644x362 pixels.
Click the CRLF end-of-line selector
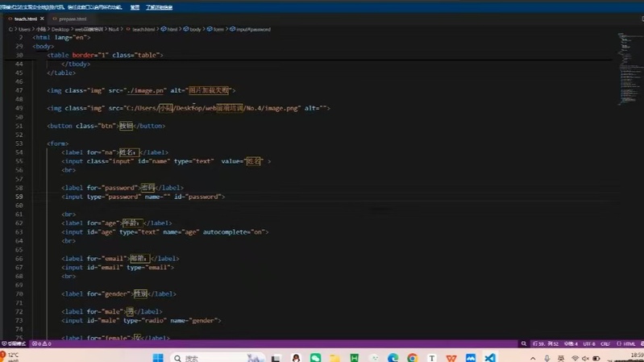pyautogui.click(x=605, y=344)
